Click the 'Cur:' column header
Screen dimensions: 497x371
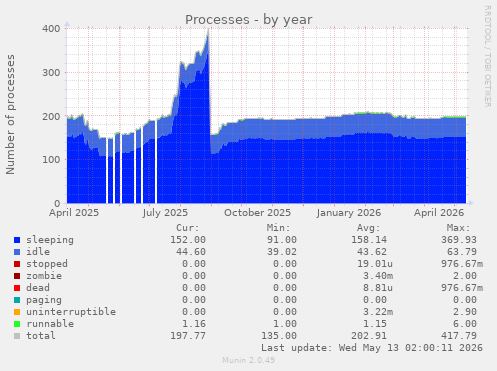(x=188, y=228)
